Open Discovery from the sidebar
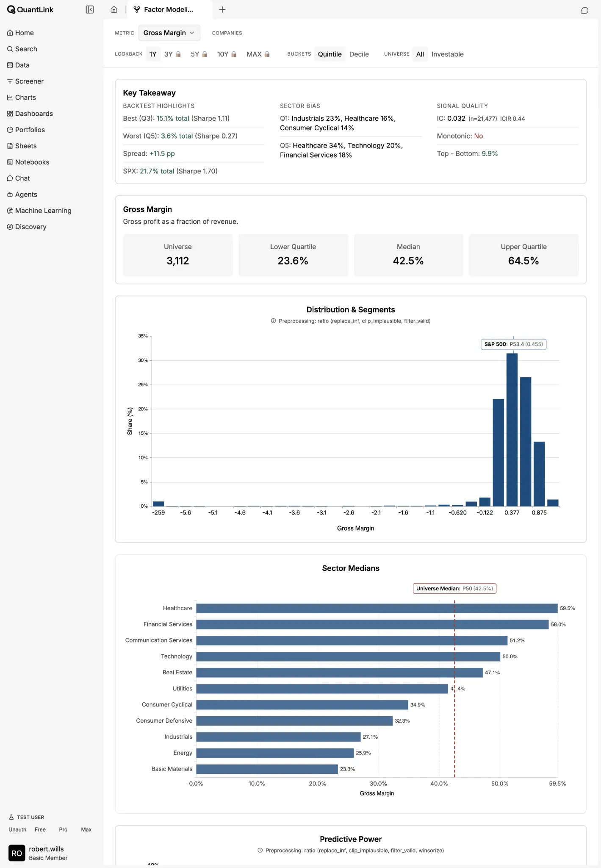 tap(30, 227)
